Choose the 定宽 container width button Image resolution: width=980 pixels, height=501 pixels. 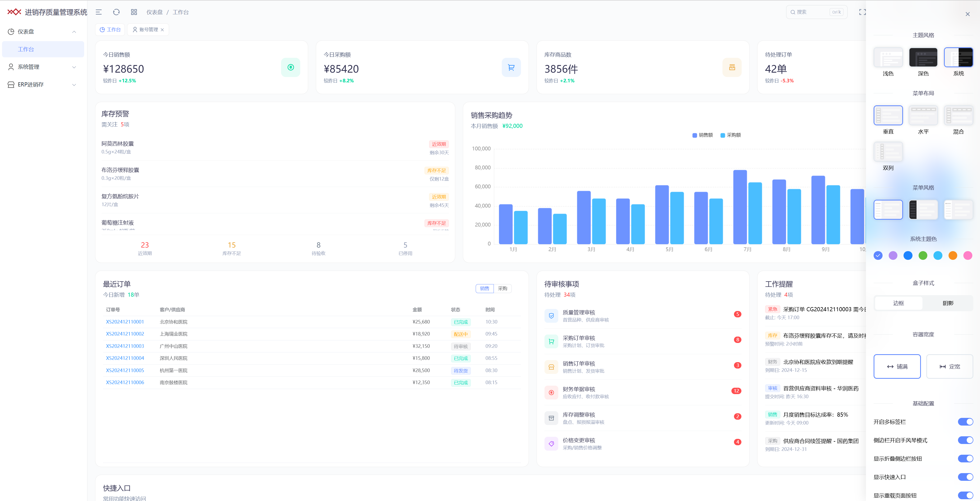point(950,366)
